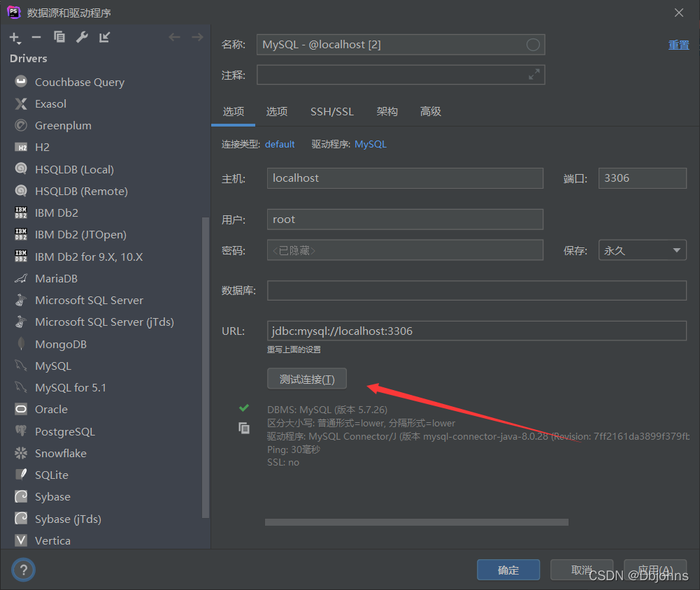Click the 取消 cancel button
The width and height of the screenshot is (700, 590).
582,570
